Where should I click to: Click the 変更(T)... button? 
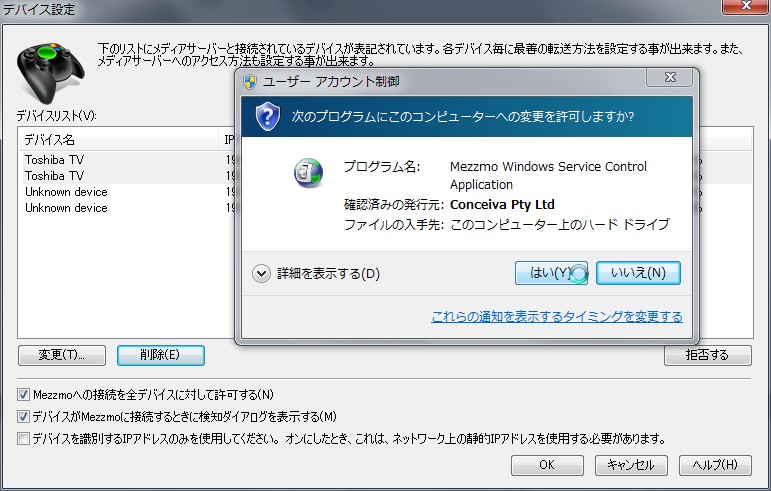coord(62,355)
